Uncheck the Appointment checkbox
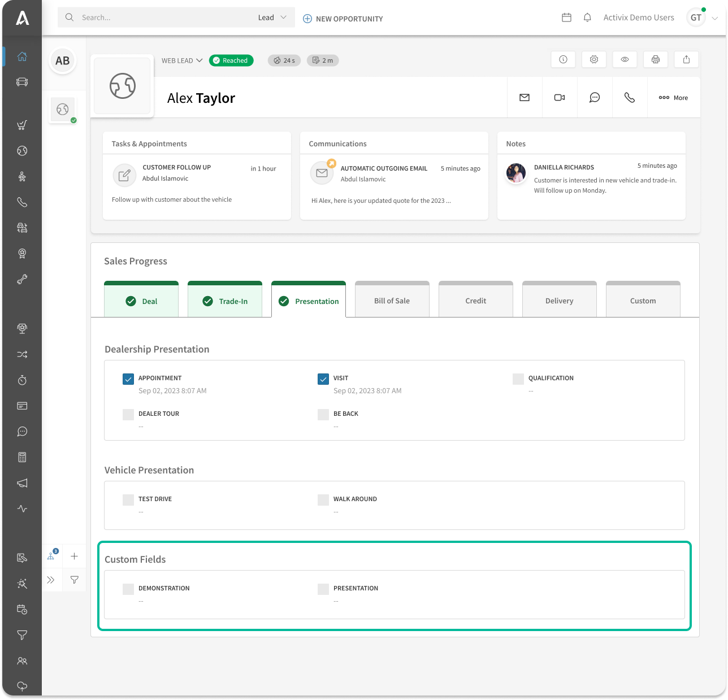728x700 pixels. 128,379
